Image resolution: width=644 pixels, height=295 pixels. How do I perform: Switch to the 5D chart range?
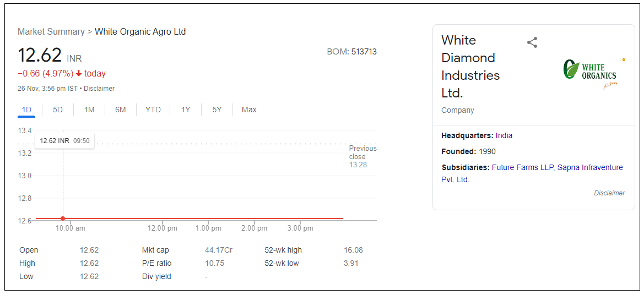(x=58, y=110)
